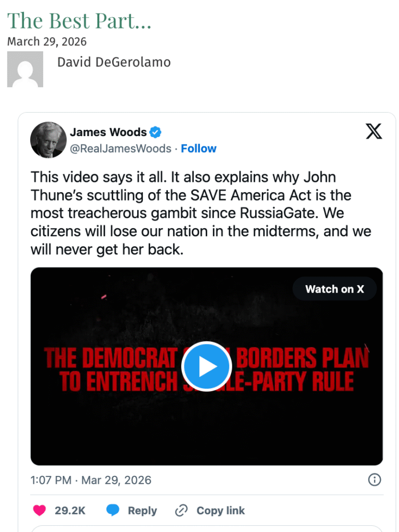Image resolution: width=399 pixels, height=532 pixels.
Task: Open David DeGerolamo author page
Action: coord(114,62)
